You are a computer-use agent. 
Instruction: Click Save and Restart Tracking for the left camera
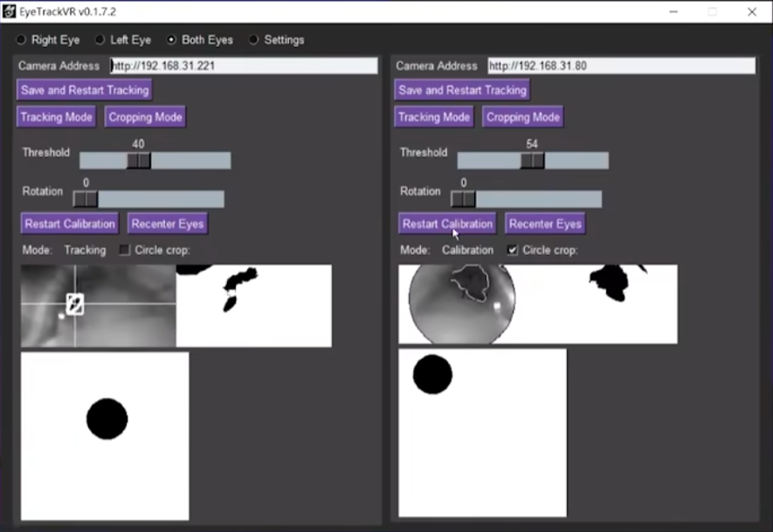pyautogui.click(x=84, y=90)
